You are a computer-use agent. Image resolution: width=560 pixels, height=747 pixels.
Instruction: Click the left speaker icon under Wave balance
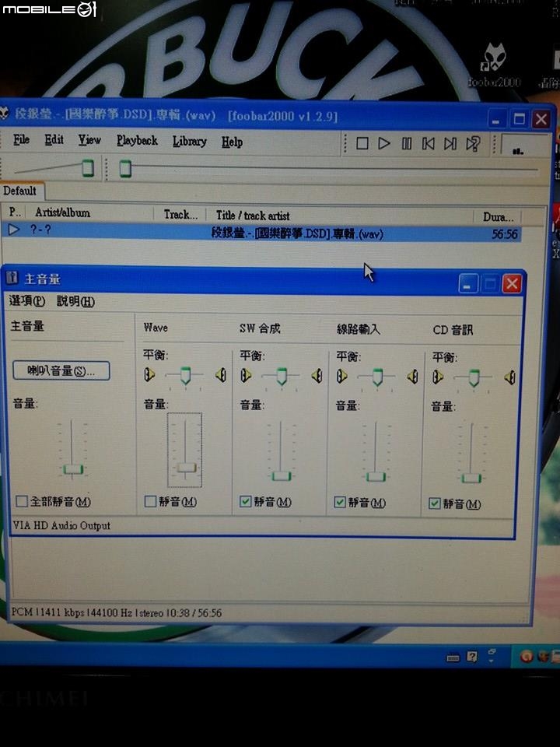pos(149,375)
